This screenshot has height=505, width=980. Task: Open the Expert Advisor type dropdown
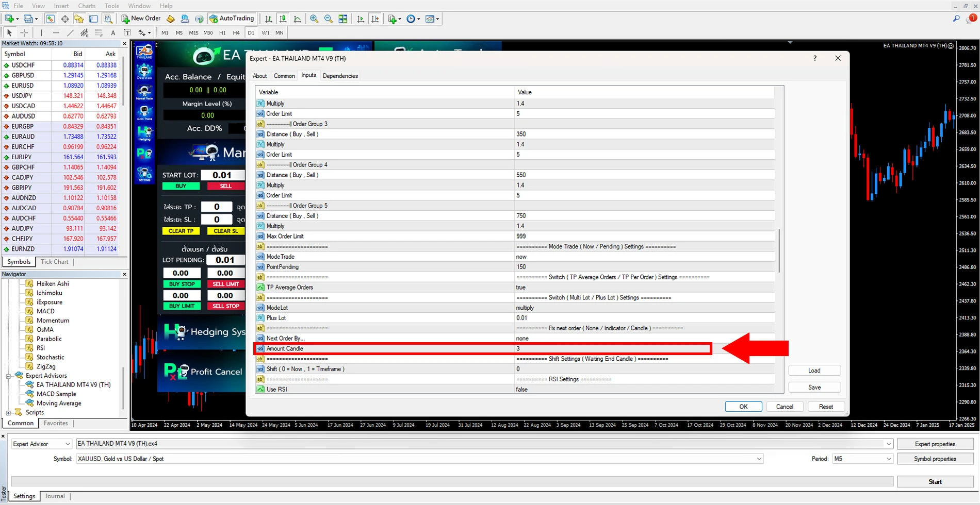(x=41, y=444)
